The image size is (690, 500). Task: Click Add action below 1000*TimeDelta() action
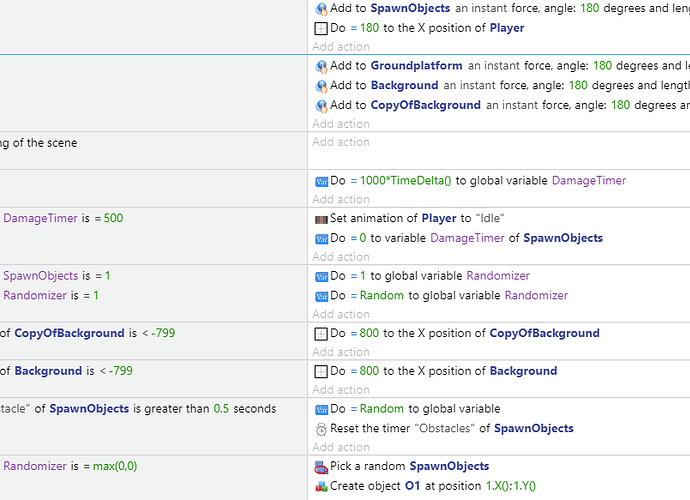(x=341, y=199)
